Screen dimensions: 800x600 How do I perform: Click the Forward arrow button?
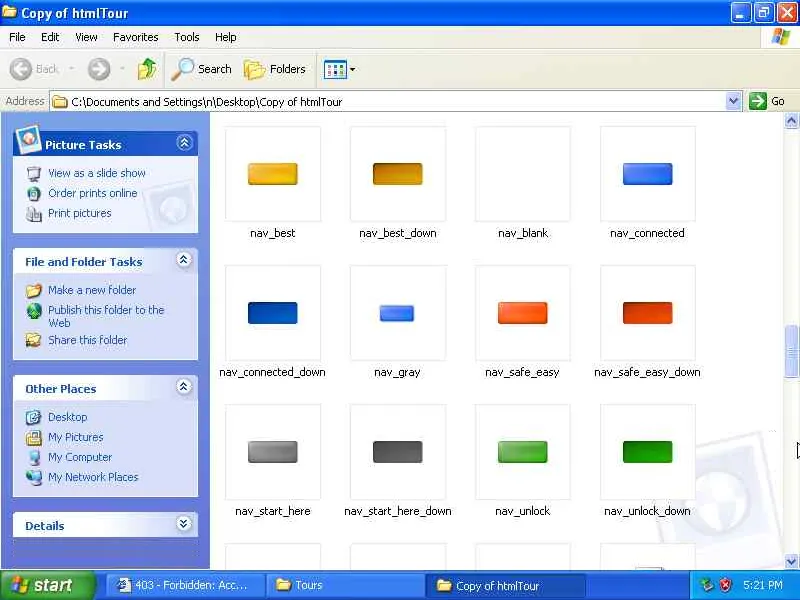[x=99, y=69]
